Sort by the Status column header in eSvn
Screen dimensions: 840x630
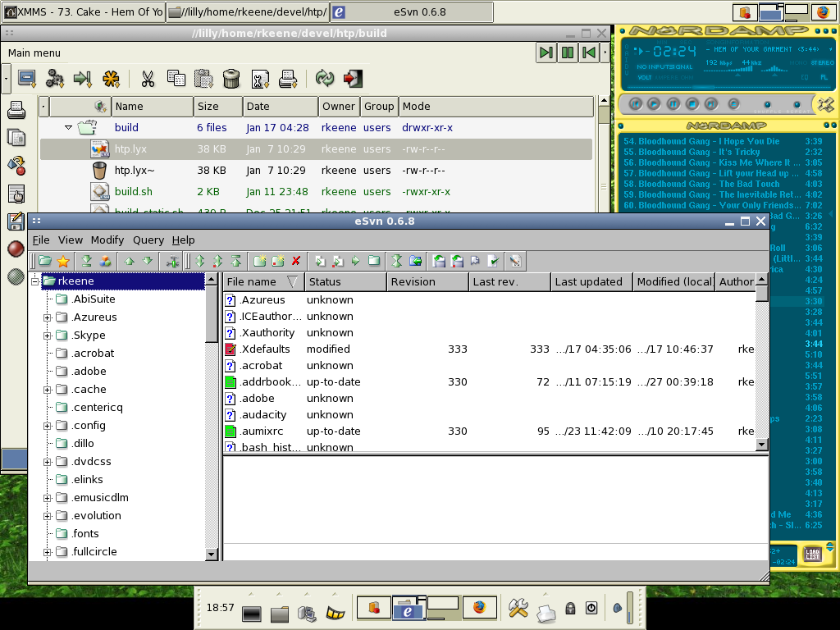[345, 282]
